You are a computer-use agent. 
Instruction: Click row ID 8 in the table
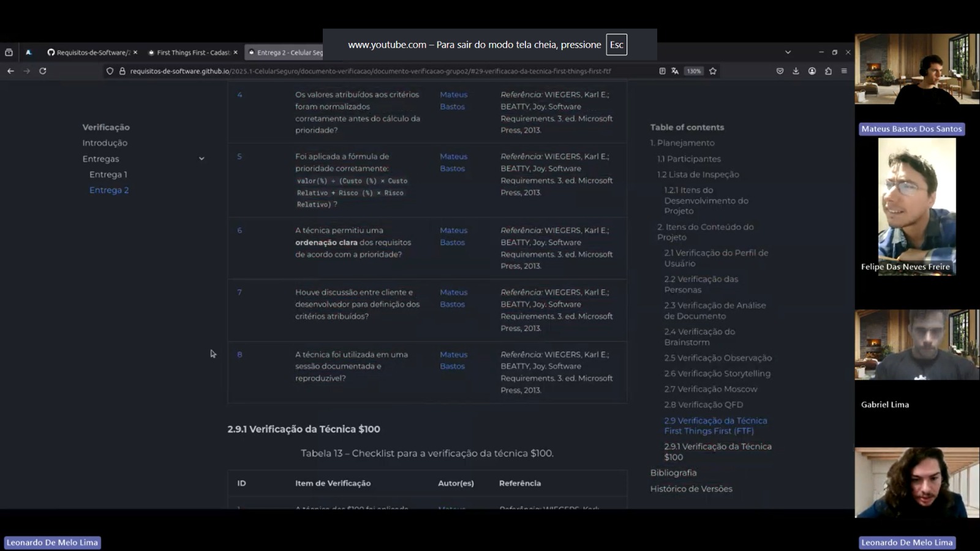pos(239,354)
